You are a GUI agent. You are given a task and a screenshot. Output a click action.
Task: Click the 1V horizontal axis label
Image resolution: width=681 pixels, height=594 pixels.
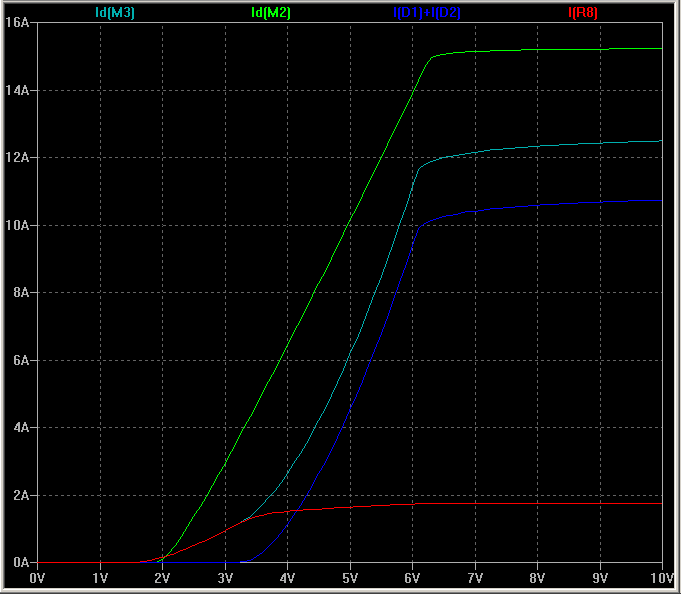(100, 578)
